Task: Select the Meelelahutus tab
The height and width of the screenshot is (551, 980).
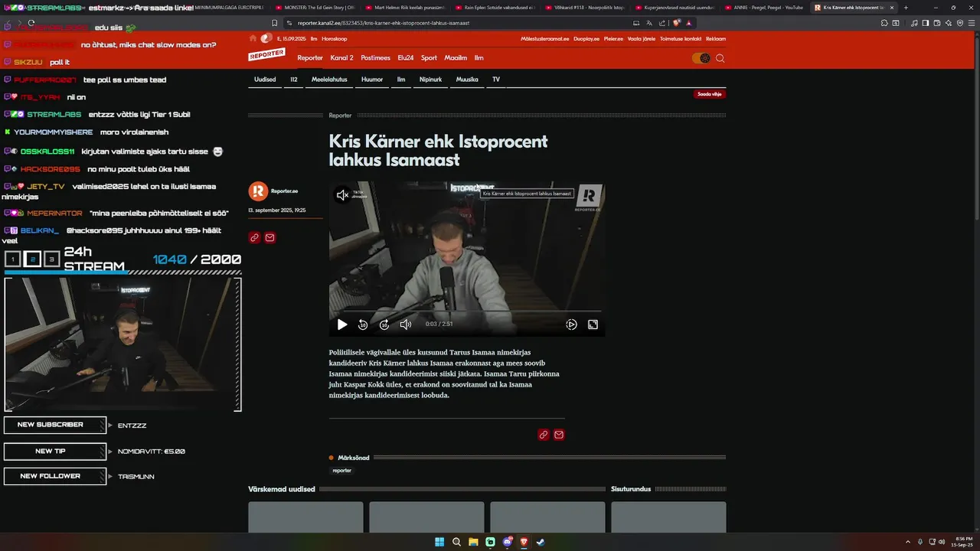Action: pos(329,80)
